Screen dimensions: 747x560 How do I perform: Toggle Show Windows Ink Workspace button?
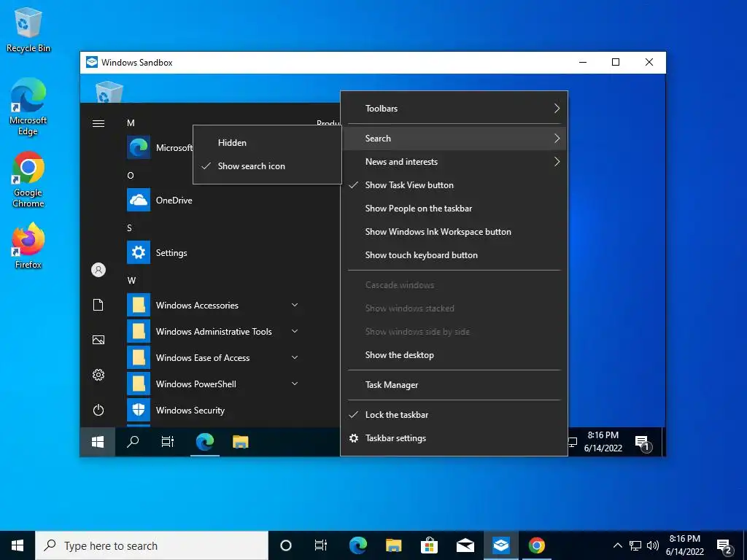point(454,231)
